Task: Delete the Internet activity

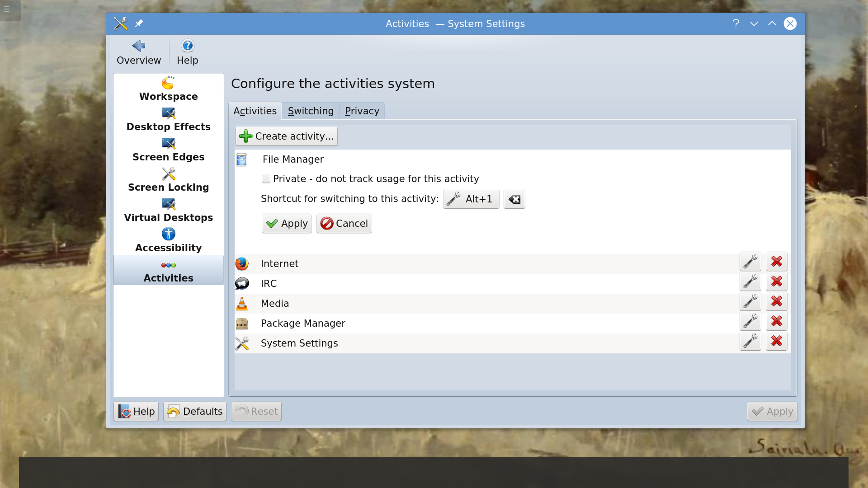Action: click(x=777, y=262)
